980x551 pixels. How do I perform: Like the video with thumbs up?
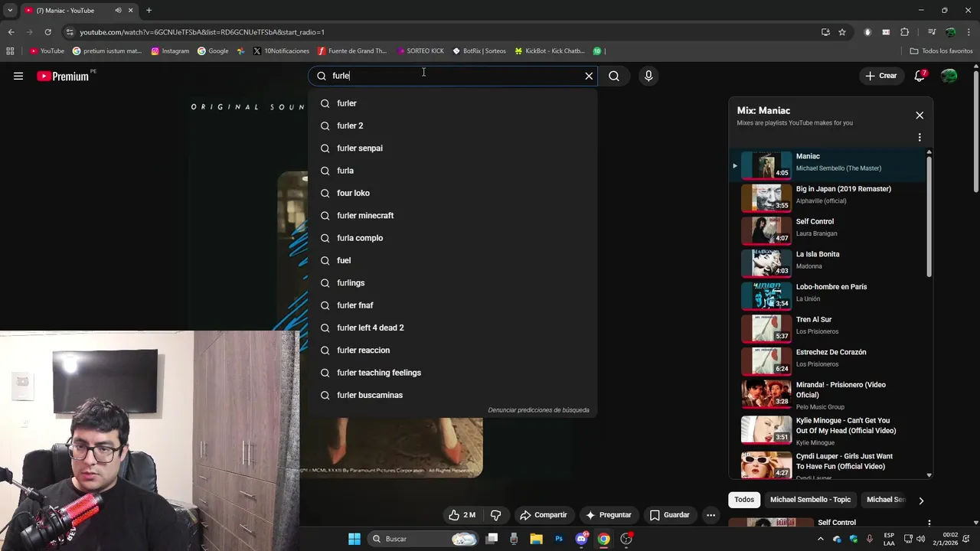point(462,515)
